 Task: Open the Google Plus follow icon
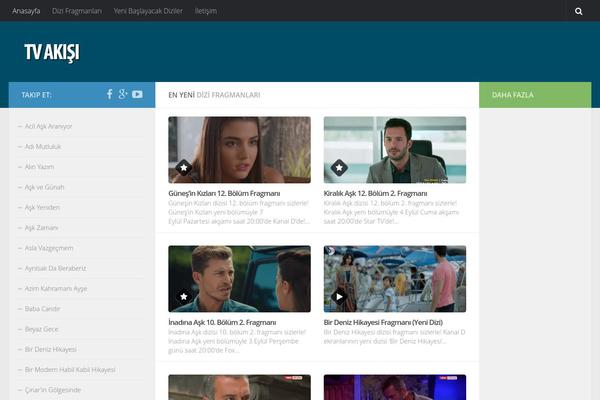[123, 94]
